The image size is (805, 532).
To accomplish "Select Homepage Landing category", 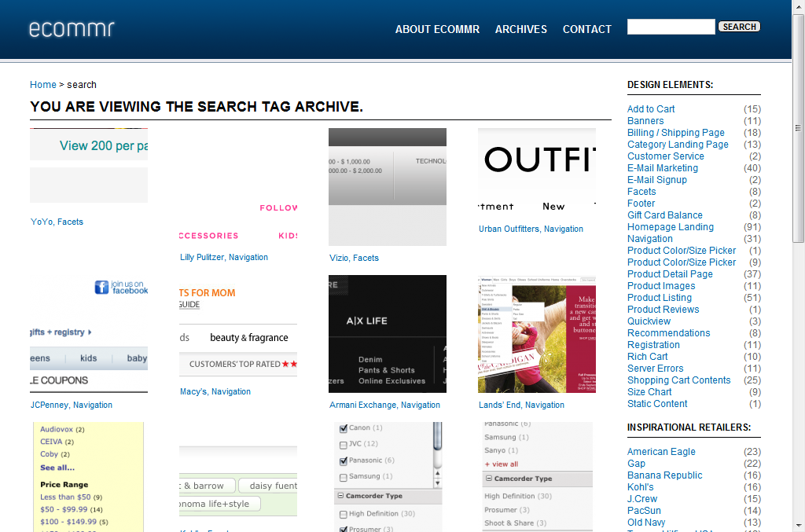I will [671, 227].
